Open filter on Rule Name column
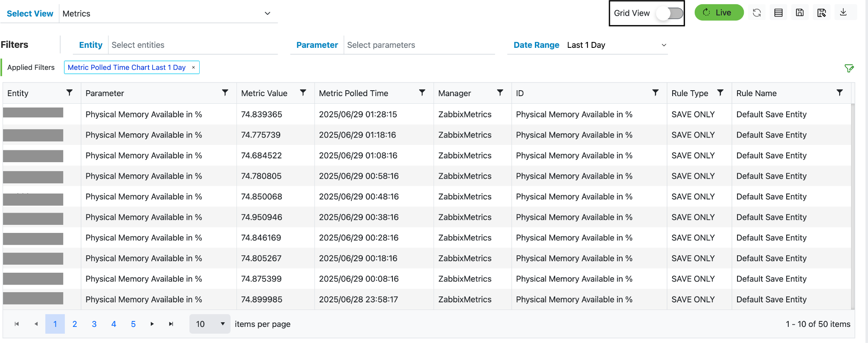This screenshot has height=343, width=868. click(x=840, y=93)
